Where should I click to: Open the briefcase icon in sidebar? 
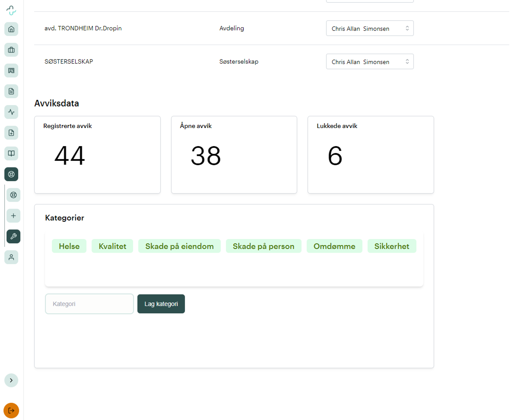point(11,50)
